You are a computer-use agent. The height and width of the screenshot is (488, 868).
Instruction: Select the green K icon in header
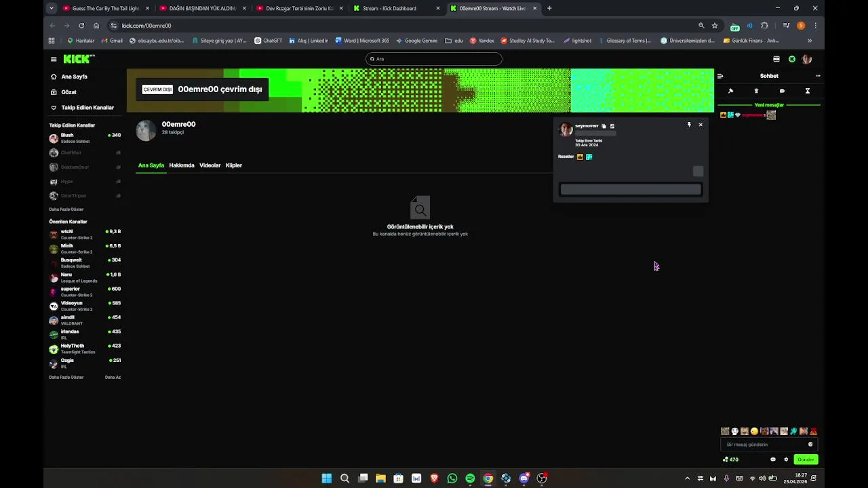coord(791,59)
